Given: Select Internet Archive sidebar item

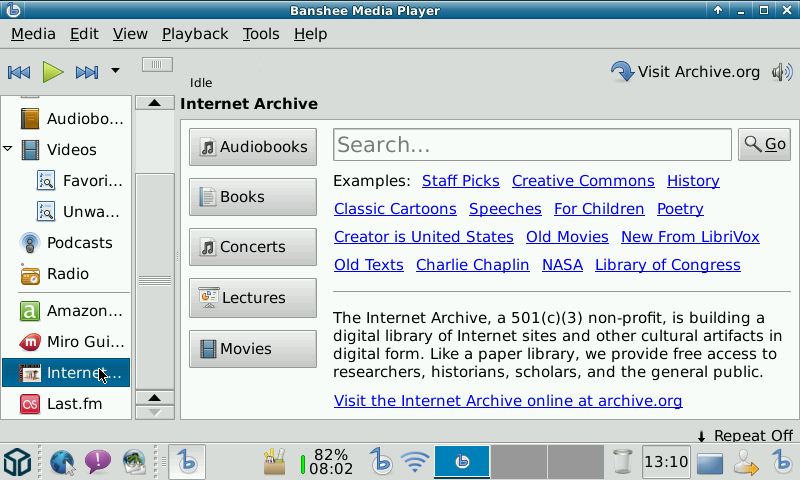Looking at the screenshot, I should (66, 373).
